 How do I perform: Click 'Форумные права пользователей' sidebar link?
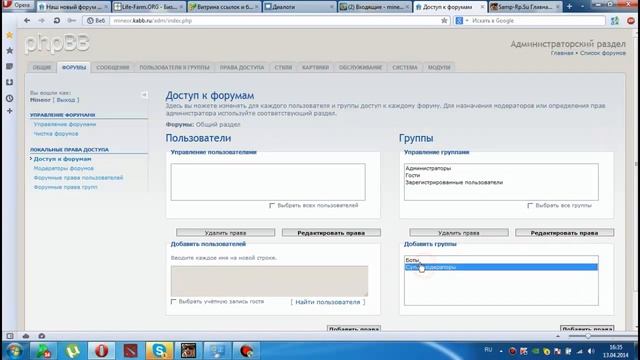(x=78, y=178)
